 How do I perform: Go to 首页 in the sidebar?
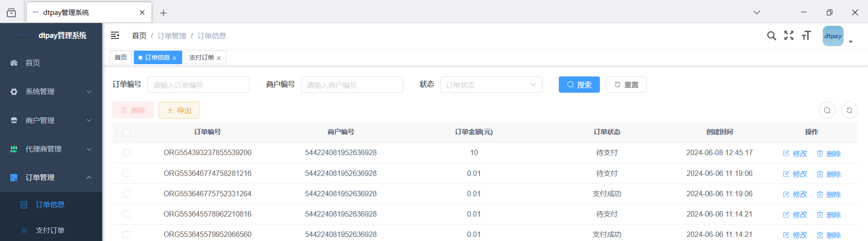pyautogui.click(x=51, y=63)
